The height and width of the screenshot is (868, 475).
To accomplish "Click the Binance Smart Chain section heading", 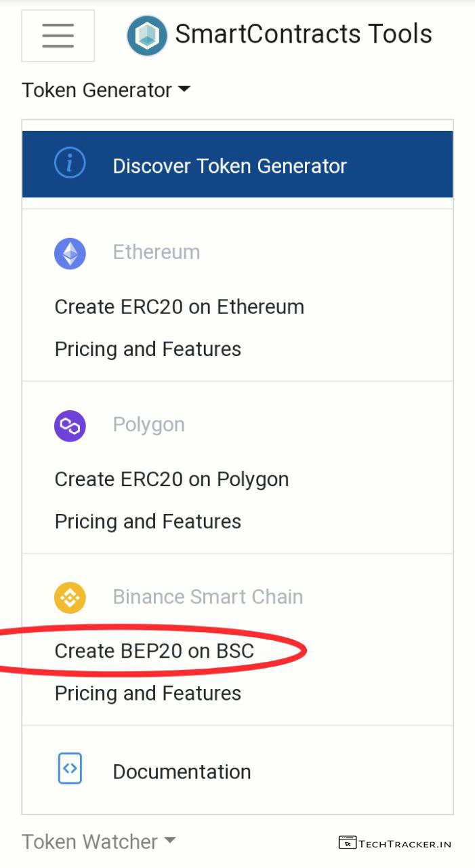I will click(207, 597).
